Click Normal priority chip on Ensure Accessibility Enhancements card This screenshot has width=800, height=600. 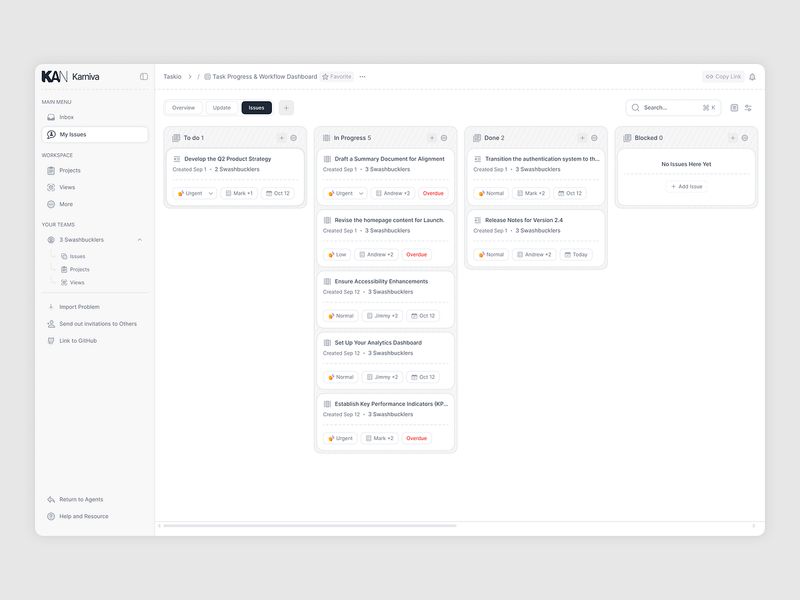(x=341, y=316)
